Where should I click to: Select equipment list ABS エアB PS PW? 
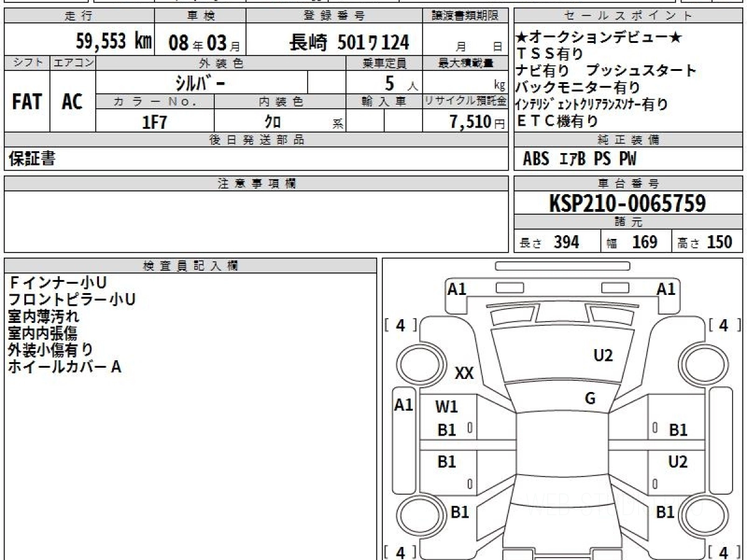[x=580, y=159]
